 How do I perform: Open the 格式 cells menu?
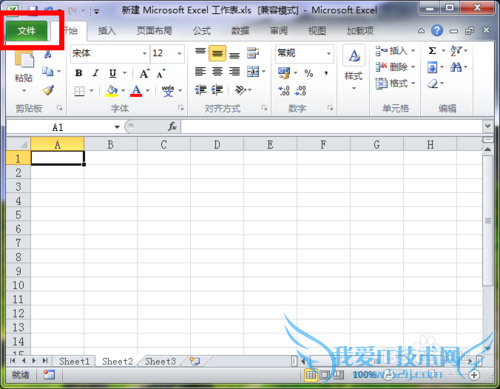(x=395, y=83)
